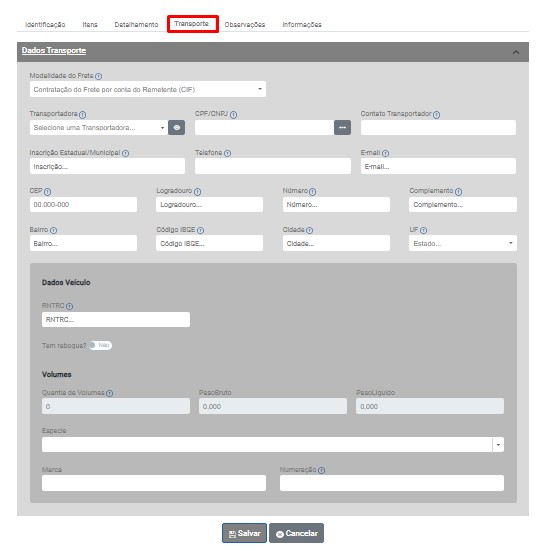Click the Salvar button

[244, 533]
